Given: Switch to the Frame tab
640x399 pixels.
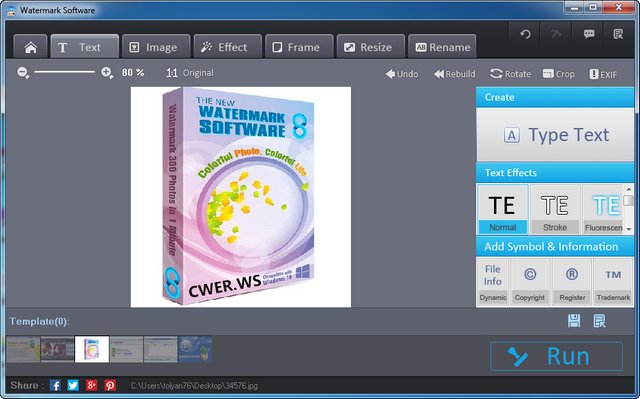Looking at the screenshot, I should [299, 47].
